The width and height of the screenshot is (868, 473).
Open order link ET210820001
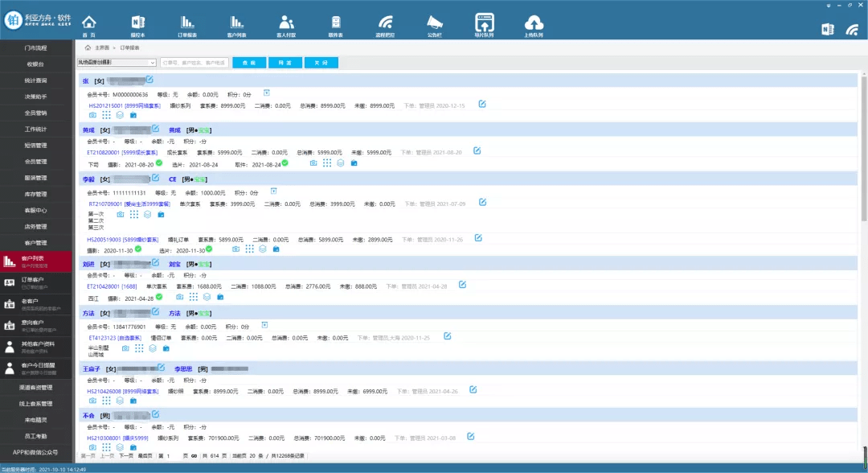(x=122, y=152)
